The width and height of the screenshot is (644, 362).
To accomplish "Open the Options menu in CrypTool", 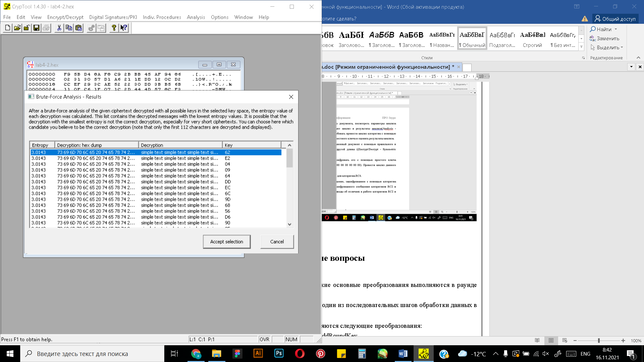I will [x=220, y=17].
